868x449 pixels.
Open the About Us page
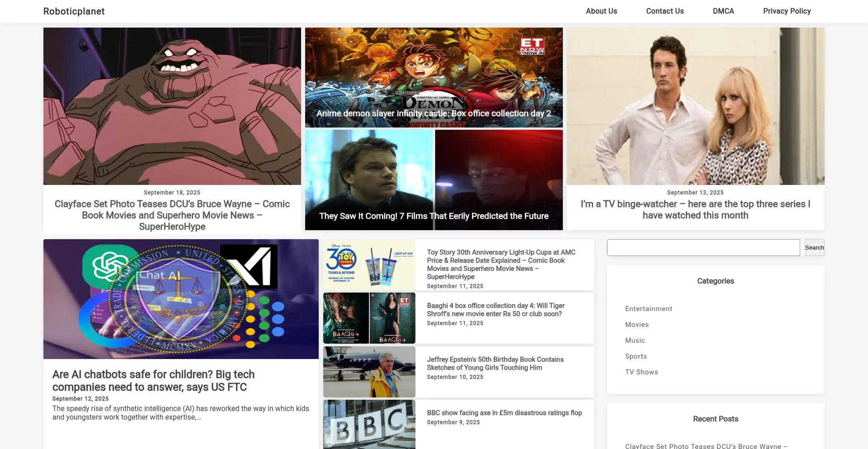point(601,11)
